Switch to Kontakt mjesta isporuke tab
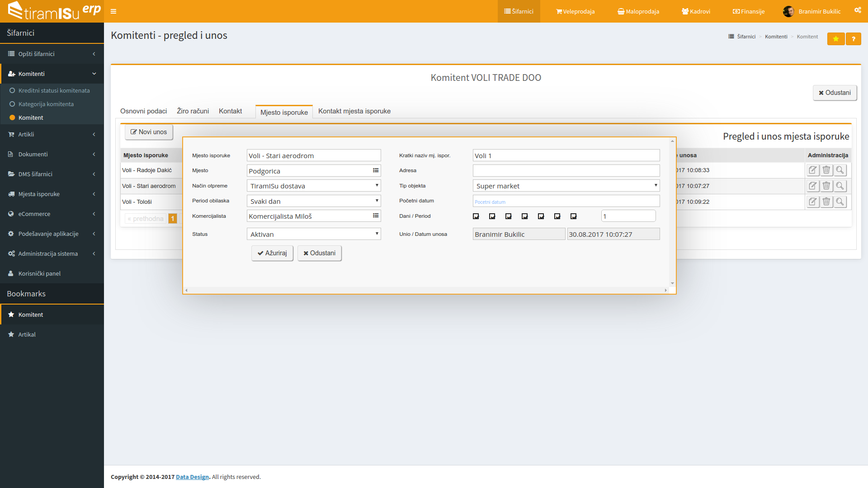This screenshot has height=488, width=868. tap(354, 111)
